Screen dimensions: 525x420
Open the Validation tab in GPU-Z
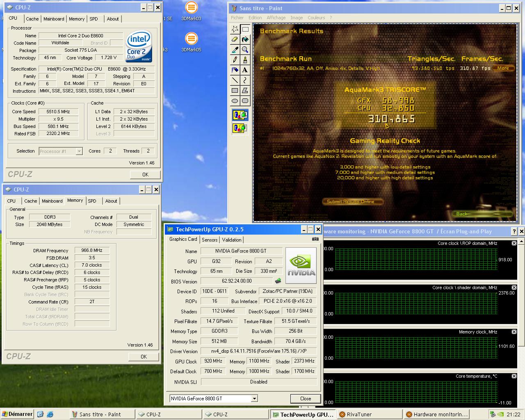[x=232, y=240]
